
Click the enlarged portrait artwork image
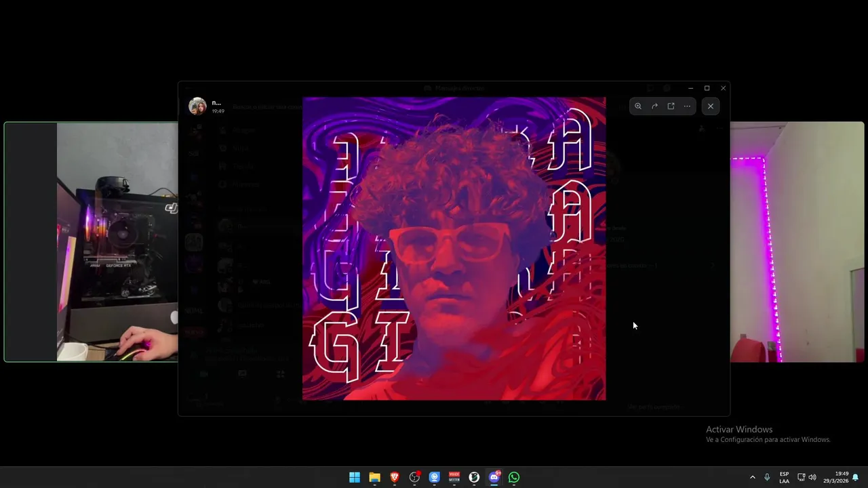coord(454,248)
